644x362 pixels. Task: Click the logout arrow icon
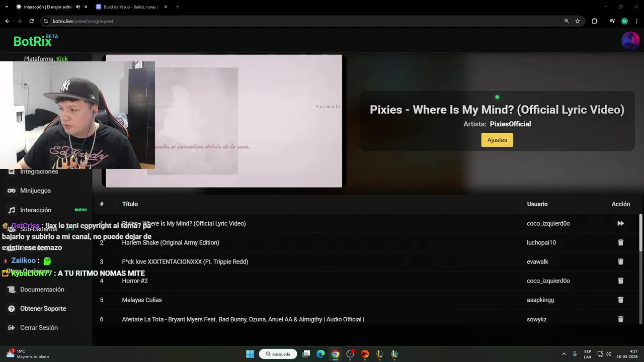pos(11,328)
